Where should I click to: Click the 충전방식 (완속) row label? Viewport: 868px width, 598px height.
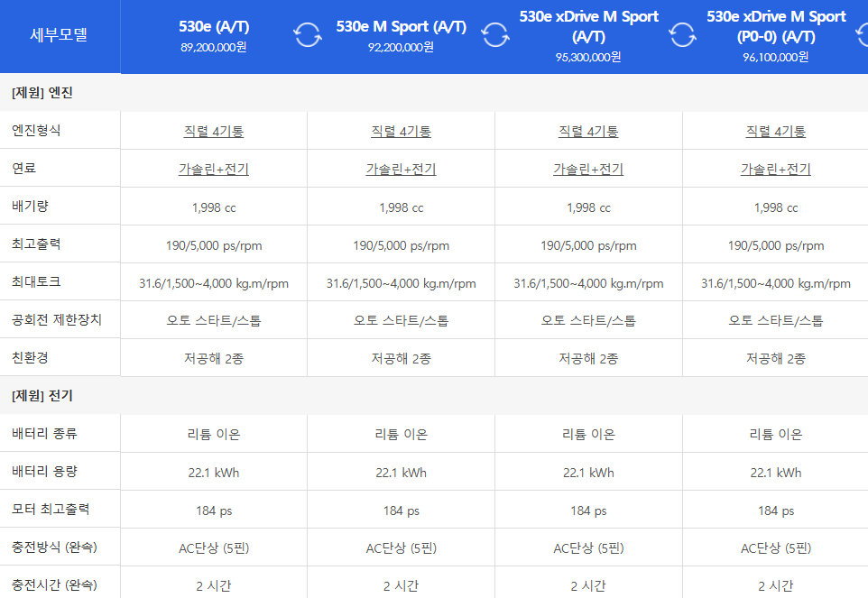[54, 547]
